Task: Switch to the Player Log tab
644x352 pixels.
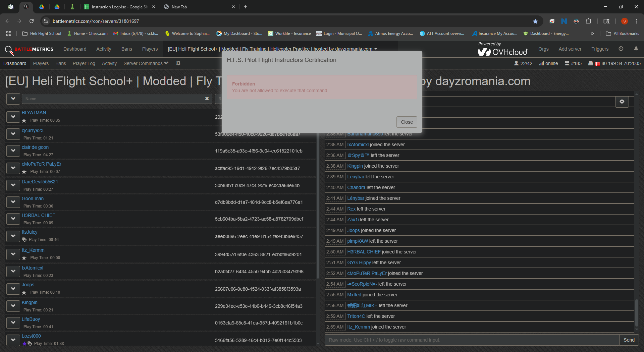Action: (x=84, y=63)
